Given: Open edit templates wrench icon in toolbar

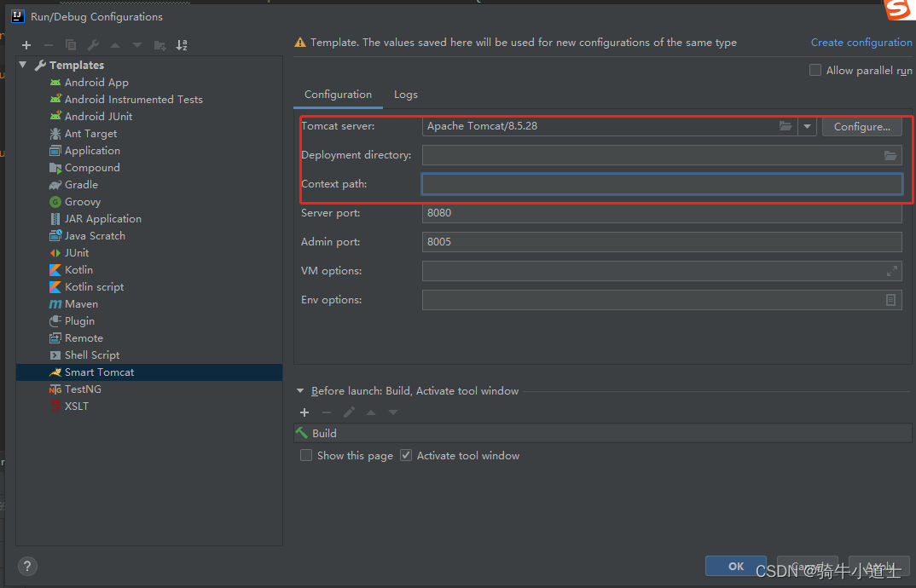Looking at the screenshot, I should point(93,45).
